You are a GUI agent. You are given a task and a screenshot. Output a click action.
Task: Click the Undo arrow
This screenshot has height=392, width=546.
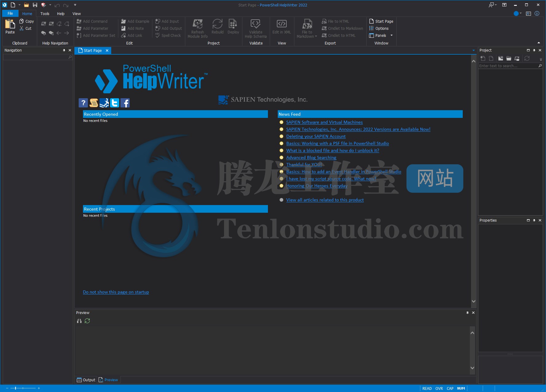point(57,5)
